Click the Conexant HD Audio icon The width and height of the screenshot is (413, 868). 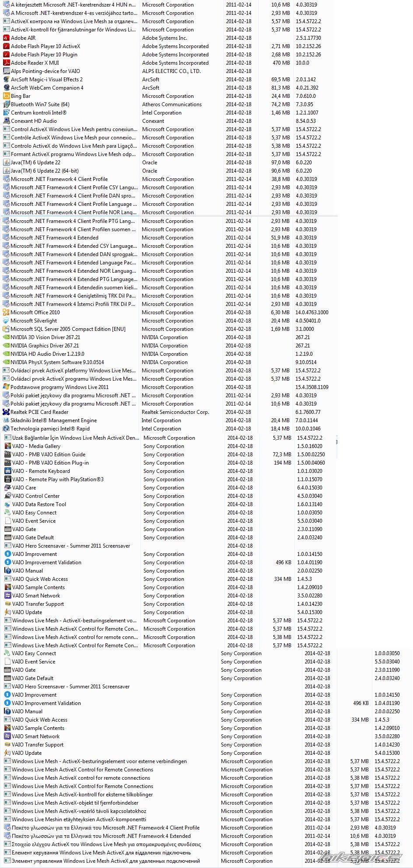tap(7, 121)
